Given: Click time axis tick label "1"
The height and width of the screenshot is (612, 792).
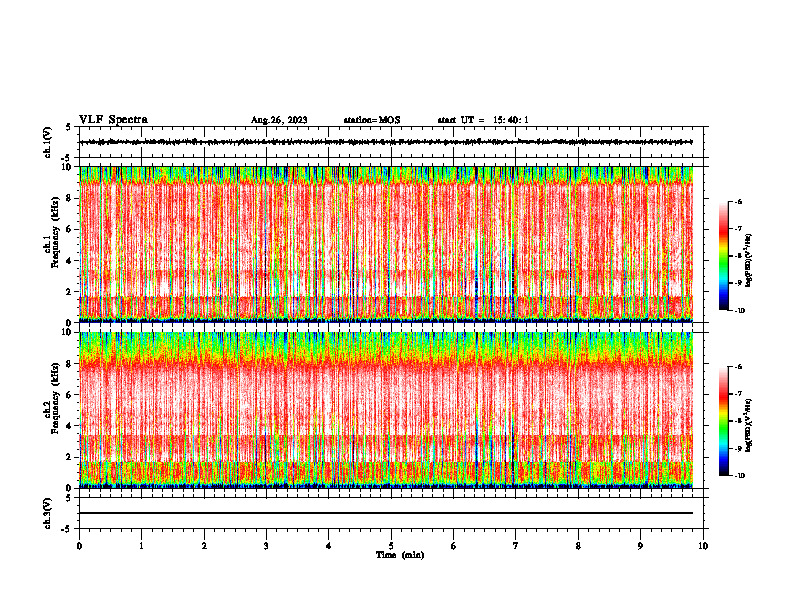Looking at the screenshot, I should pos(141,546).
